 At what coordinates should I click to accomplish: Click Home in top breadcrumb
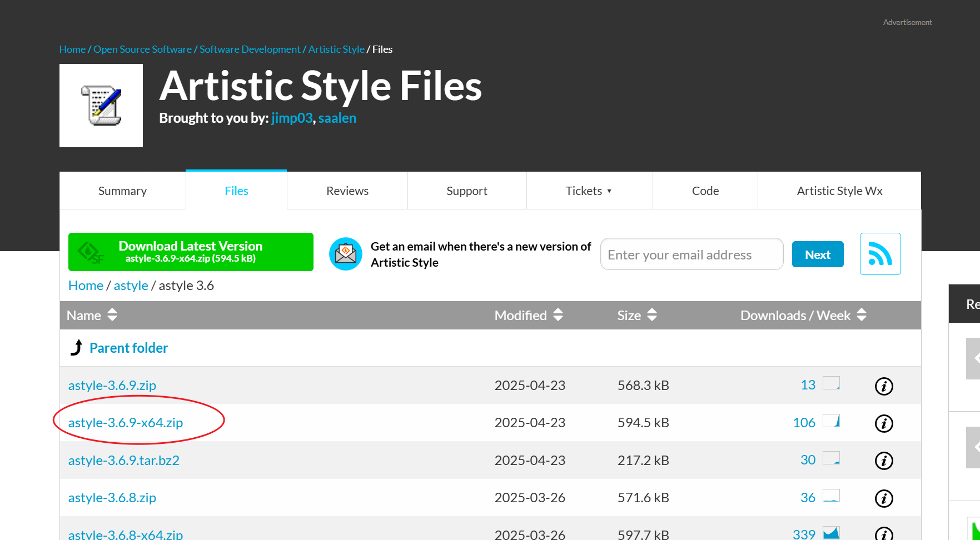click(72, 49)
